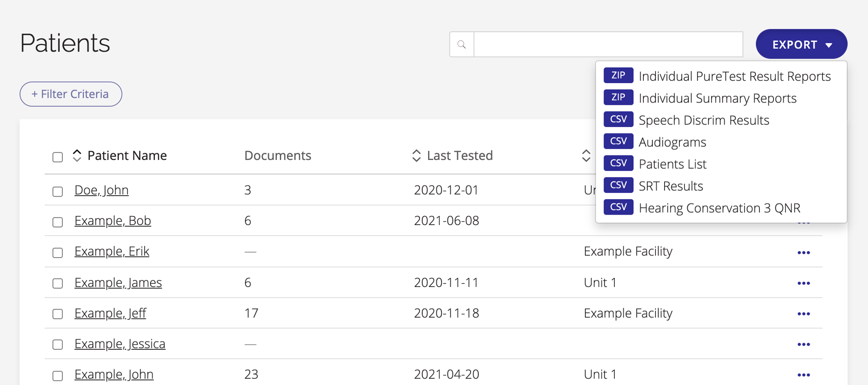Click the Patient Name column header text

coord(127,155)
